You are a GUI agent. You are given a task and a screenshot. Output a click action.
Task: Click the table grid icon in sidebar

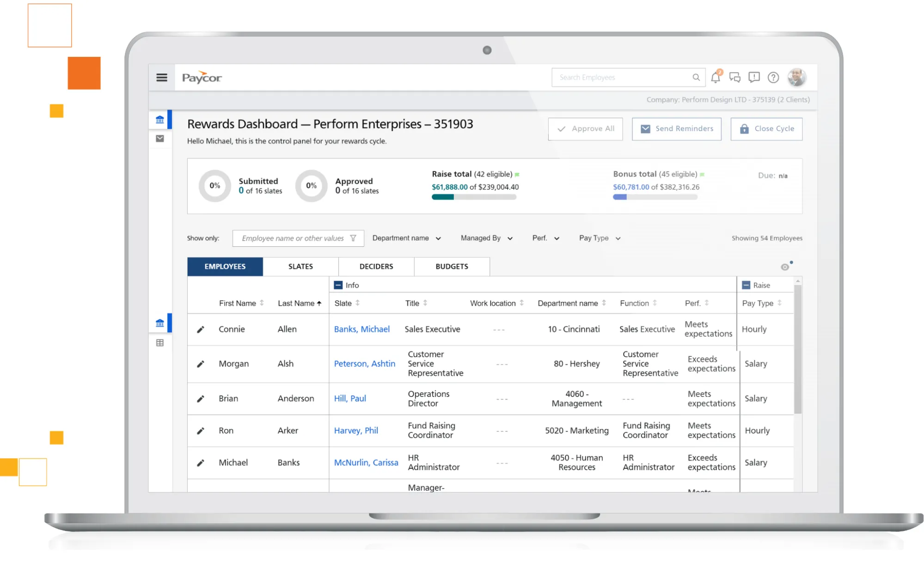pyautogui.click(x=160, y=343)
